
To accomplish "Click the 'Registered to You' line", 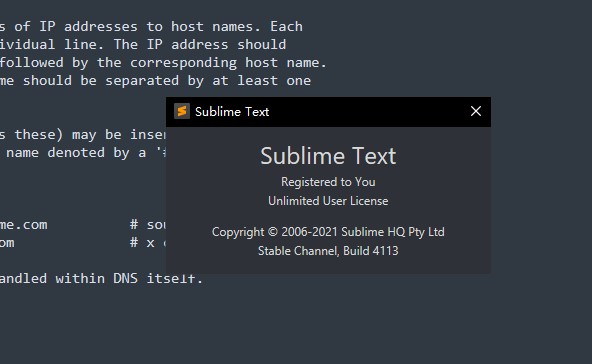I will click(328, 182).
